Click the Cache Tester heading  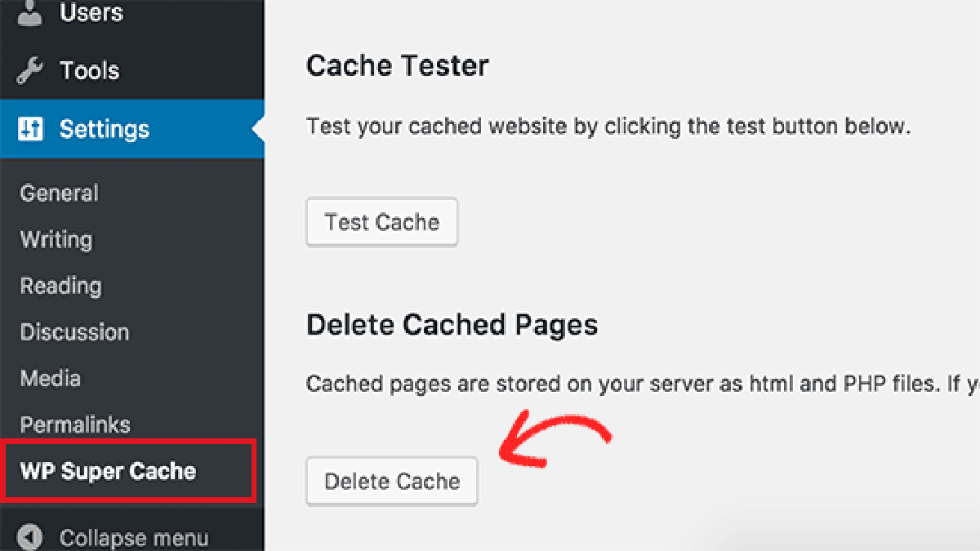(x=398, y=65)
